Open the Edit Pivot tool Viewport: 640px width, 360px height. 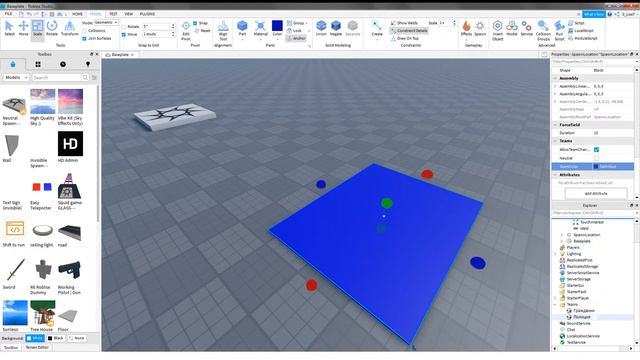[x=186, y=30]
